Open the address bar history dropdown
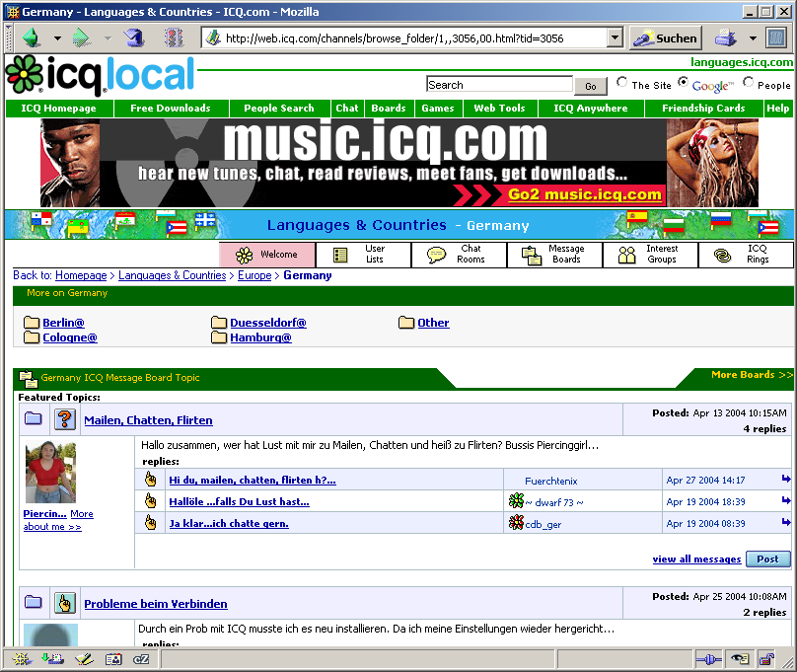Screen dimensions: 797x672 click(x=615, y=37)
